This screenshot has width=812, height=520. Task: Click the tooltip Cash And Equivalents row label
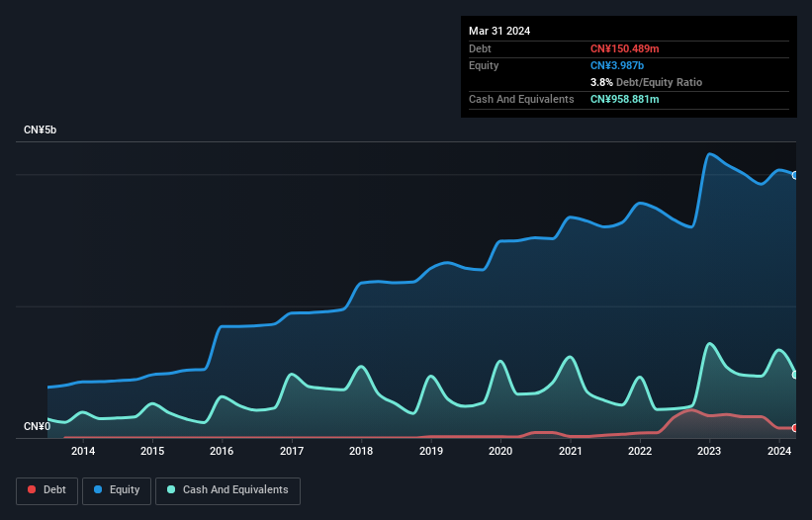point(521,99)
